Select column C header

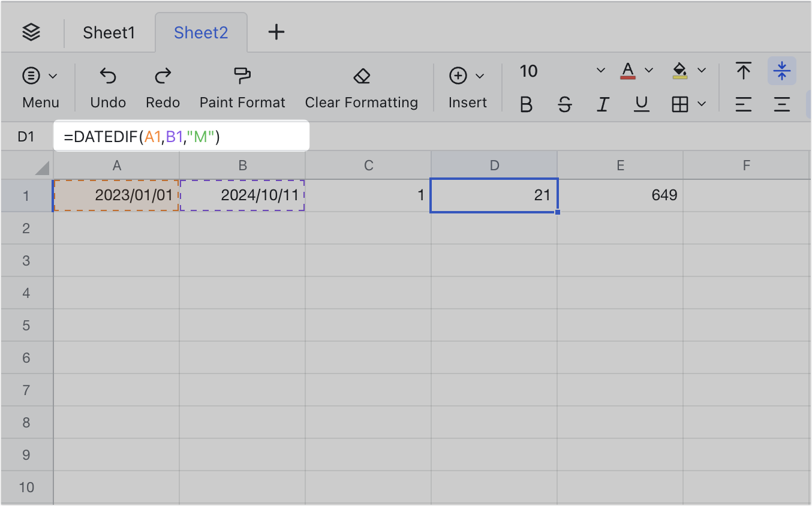click(x=368, y=165)
